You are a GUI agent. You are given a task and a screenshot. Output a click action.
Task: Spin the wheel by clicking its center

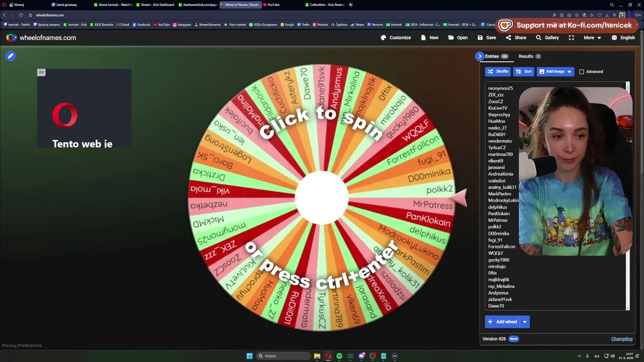[321, 198]
